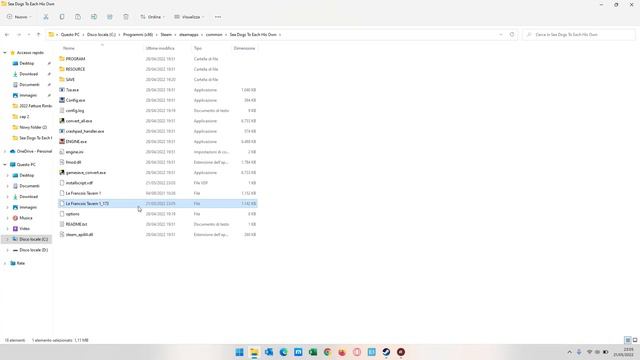Refresh the current folder view
The height and width of the screenshot is (360, 640).
pos(512,35)
